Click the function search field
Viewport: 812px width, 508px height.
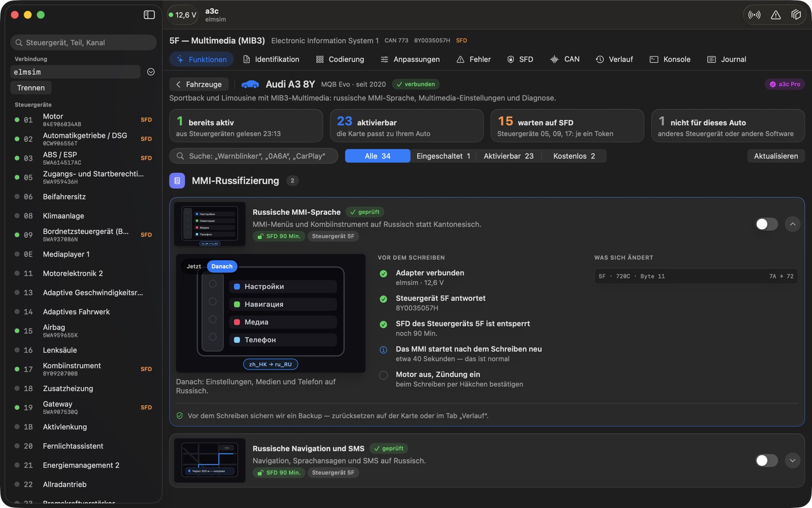click(x=254, y=156)
